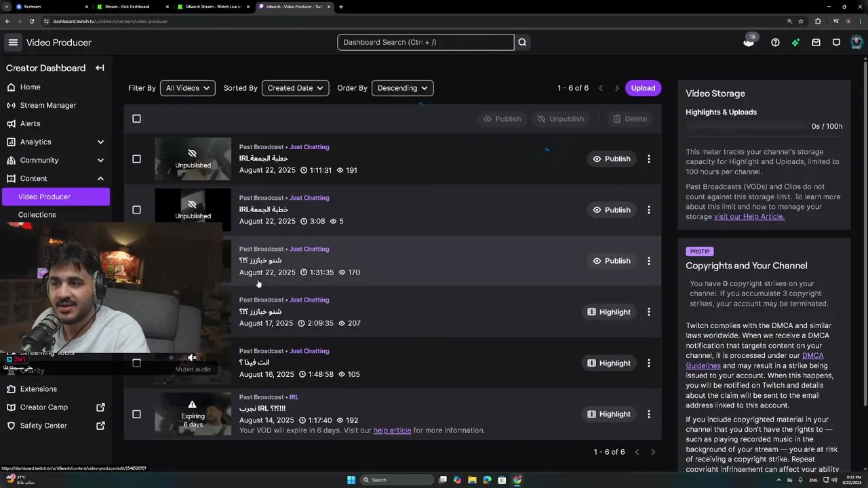Publish the 1:11:31 broadcast
Screen dimensions: 868x488
[612, 159]
